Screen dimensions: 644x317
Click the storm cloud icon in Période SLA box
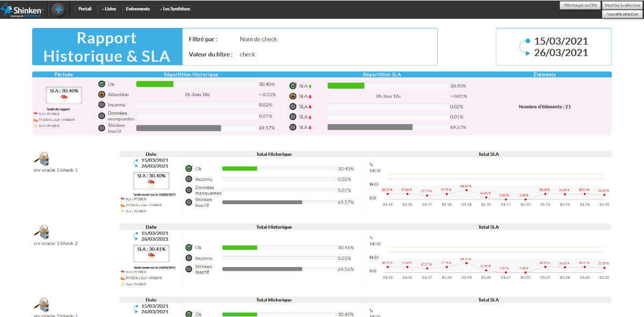click(64, 99)
